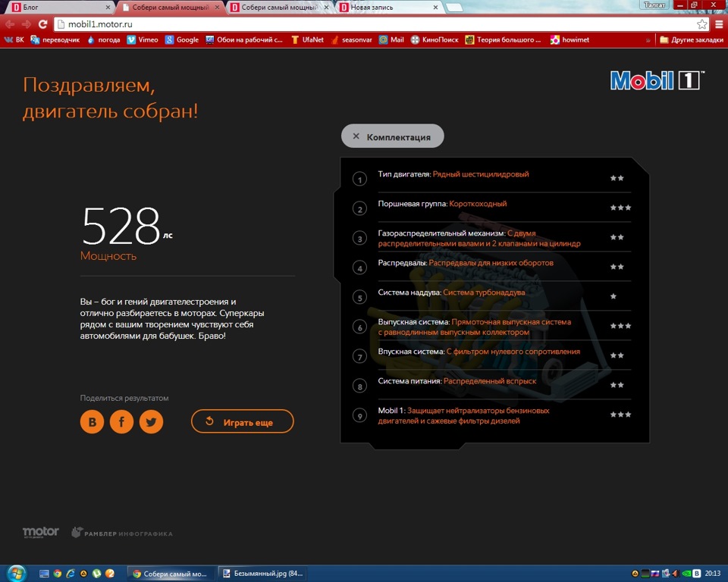The width and height of the screenshot is (728, 582).
Task: Expand the bookmarks overflow chevron
Action: (648, 40)
